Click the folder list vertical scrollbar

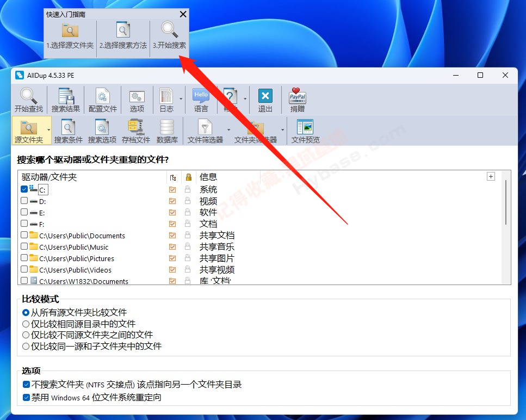505,202
